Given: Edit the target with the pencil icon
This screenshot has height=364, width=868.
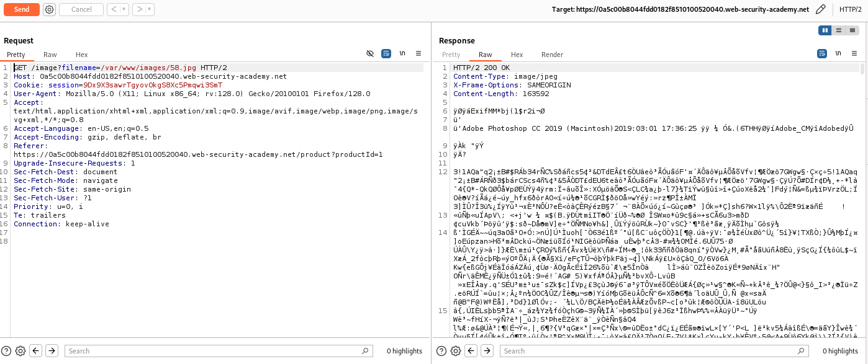Looking at the screenshot, I should coord(821,9).
